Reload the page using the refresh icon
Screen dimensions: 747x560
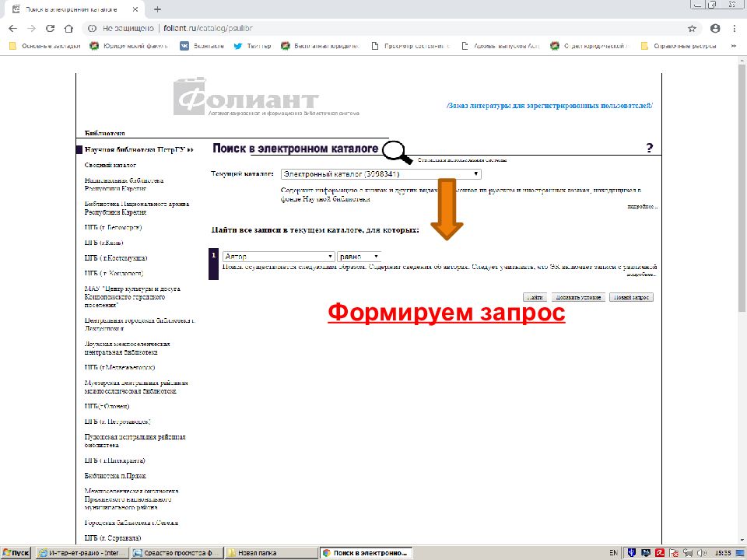pos(50,28)
